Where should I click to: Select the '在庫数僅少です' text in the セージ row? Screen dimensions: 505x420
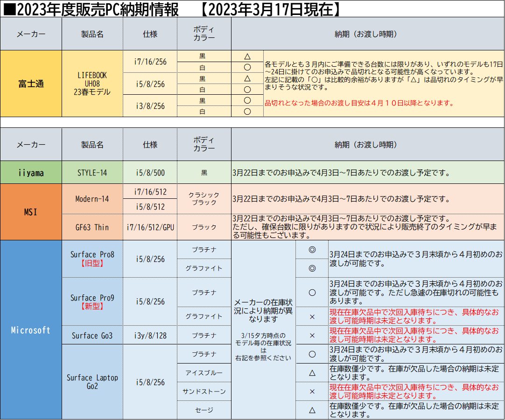pyautogui.click(x=414, y=410)
